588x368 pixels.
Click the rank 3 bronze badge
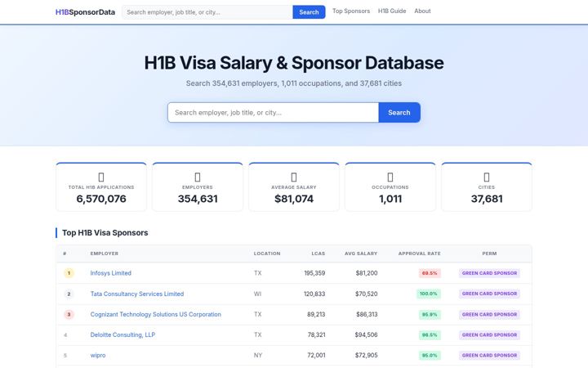pos(69,314)
